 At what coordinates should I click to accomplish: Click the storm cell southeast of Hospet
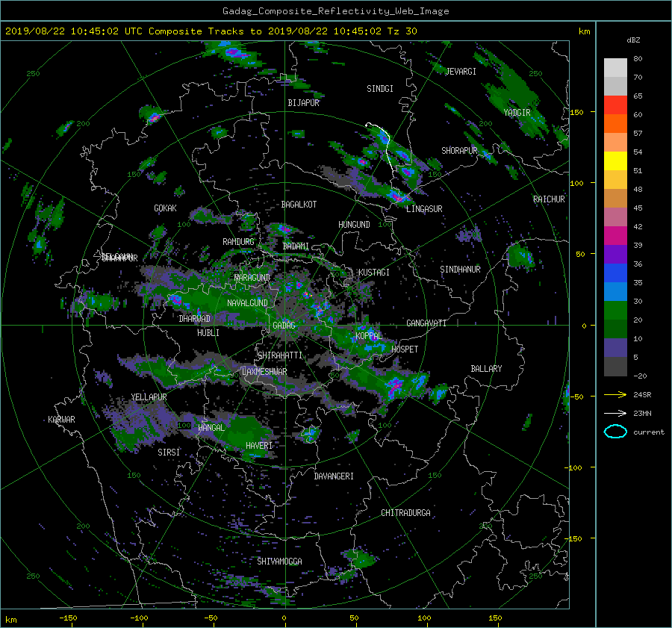coord(395,385)
